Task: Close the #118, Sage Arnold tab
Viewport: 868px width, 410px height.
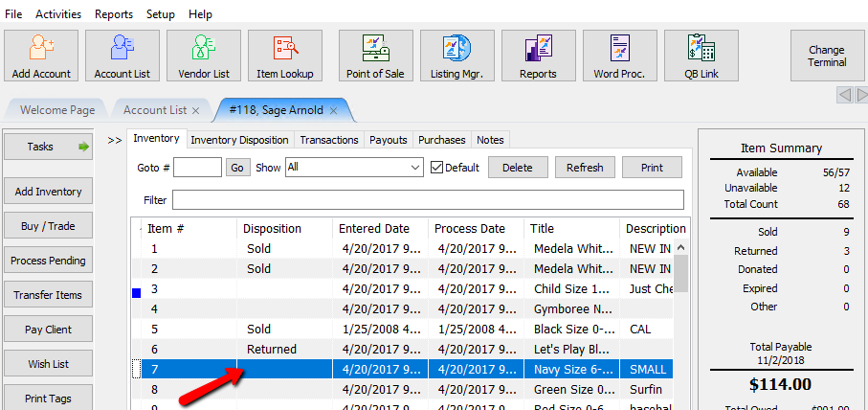Action: [333, 111]
